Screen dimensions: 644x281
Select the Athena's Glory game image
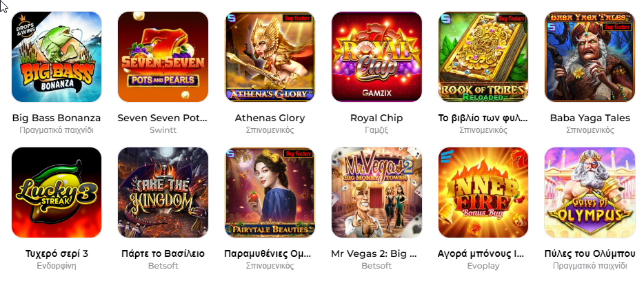[270, 56]
